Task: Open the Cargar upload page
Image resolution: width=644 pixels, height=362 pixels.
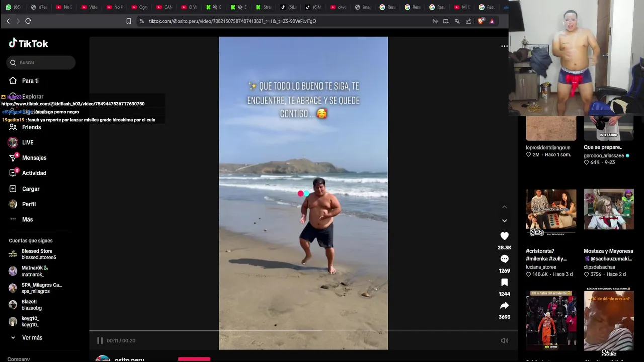Action: tap(30, 189)
